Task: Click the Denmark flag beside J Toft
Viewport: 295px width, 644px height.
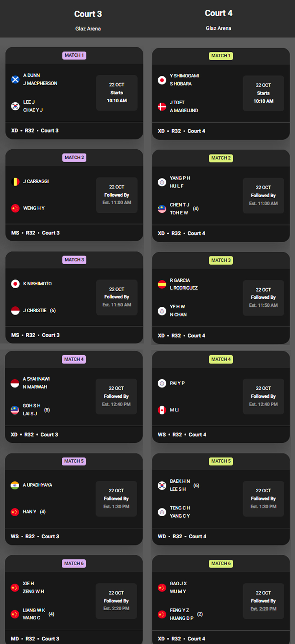Action: coord(162,107)
